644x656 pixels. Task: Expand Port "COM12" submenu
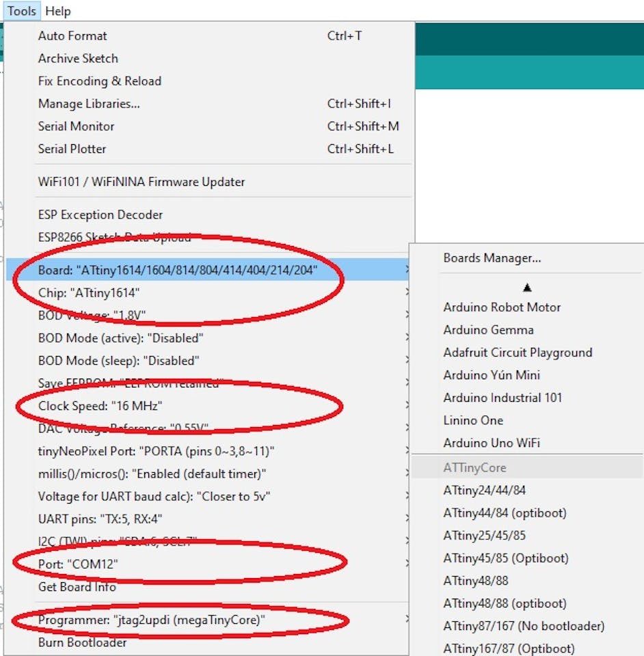208,564
